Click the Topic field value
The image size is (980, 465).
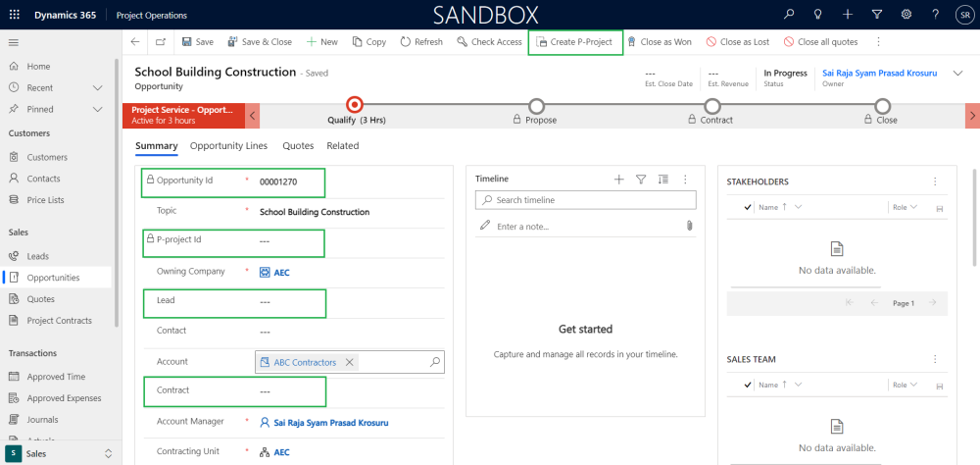coord(315,212)
